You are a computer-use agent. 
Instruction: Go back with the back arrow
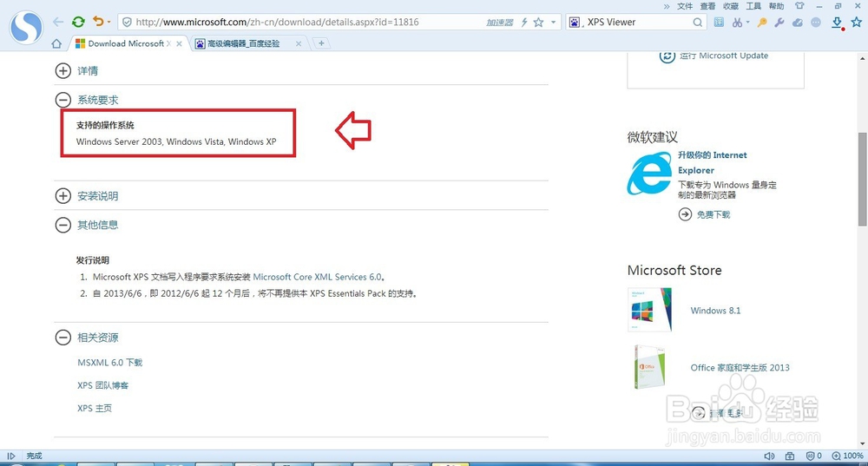pos(58,23)
